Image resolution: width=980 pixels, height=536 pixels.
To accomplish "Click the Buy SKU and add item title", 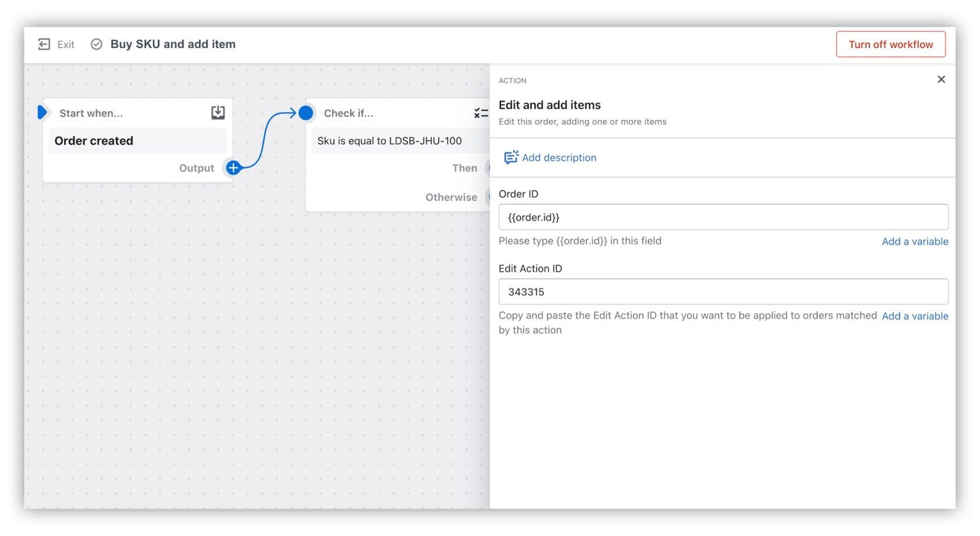I will click(x=173, y=44).
